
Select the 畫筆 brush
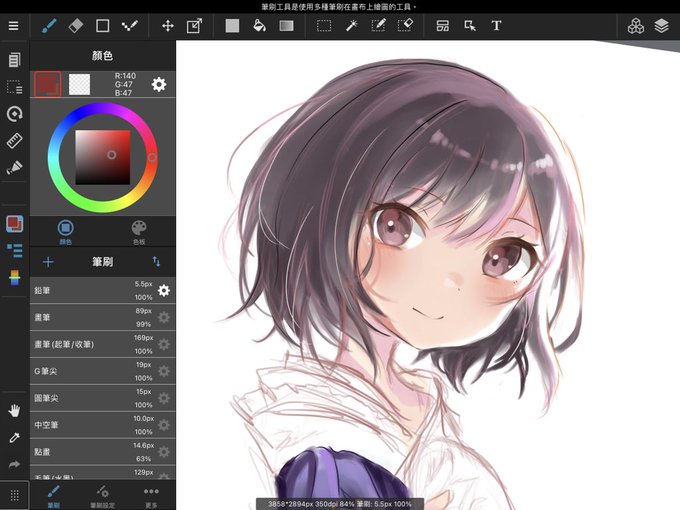coord(103,317)
